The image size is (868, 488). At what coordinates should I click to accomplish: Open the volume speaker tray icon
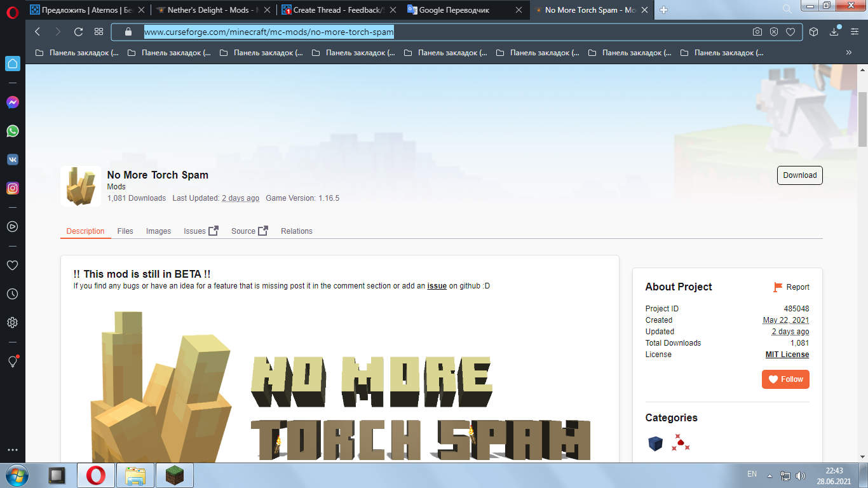801,475
